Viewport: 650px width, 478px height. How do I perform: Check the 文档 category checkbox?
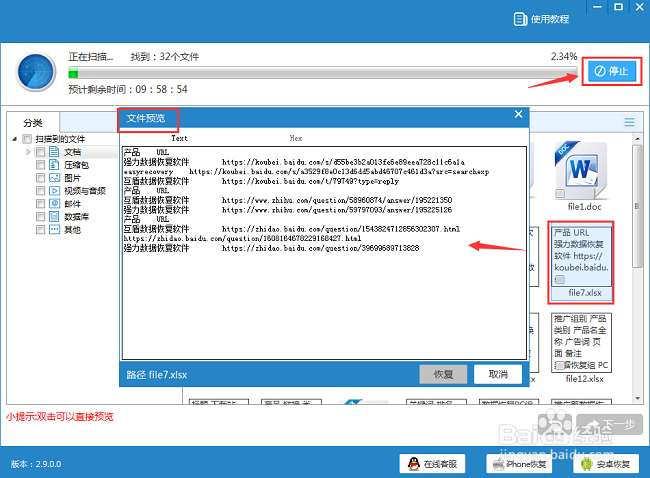coord(40,152)
